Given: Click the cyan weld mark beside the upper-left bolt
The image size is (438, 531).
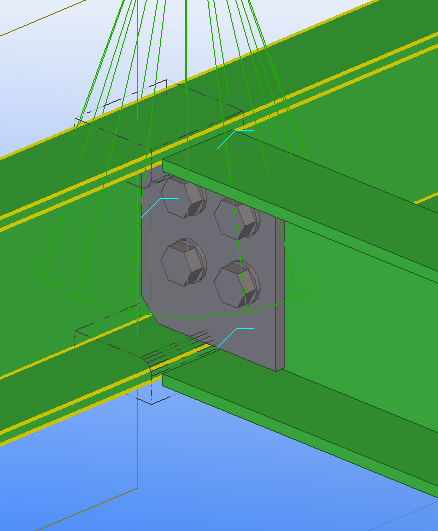Looking at the screenshot, I should point(160,208).
